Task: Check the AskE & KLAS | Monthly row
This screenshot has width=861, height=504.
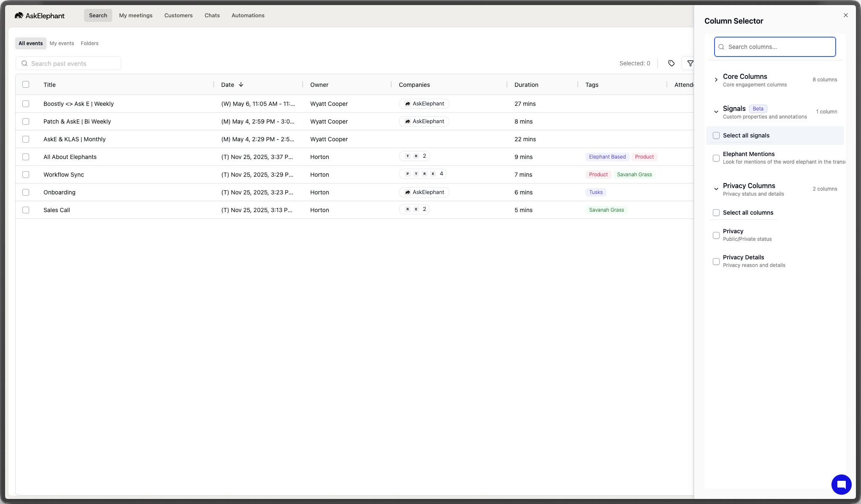Action: 26,139
